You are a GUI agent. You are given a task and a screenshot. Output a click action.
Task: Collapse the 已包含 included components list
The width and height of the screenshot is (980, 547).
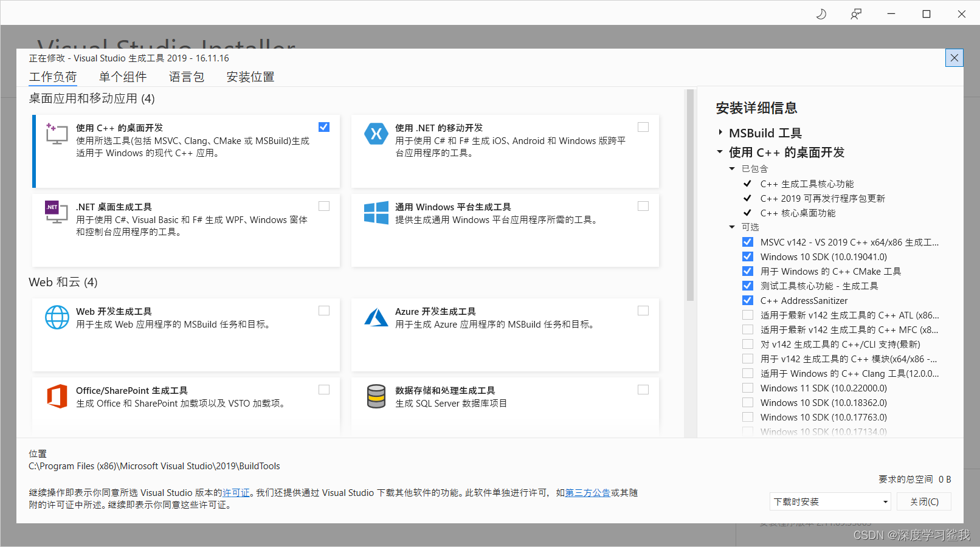732,169
